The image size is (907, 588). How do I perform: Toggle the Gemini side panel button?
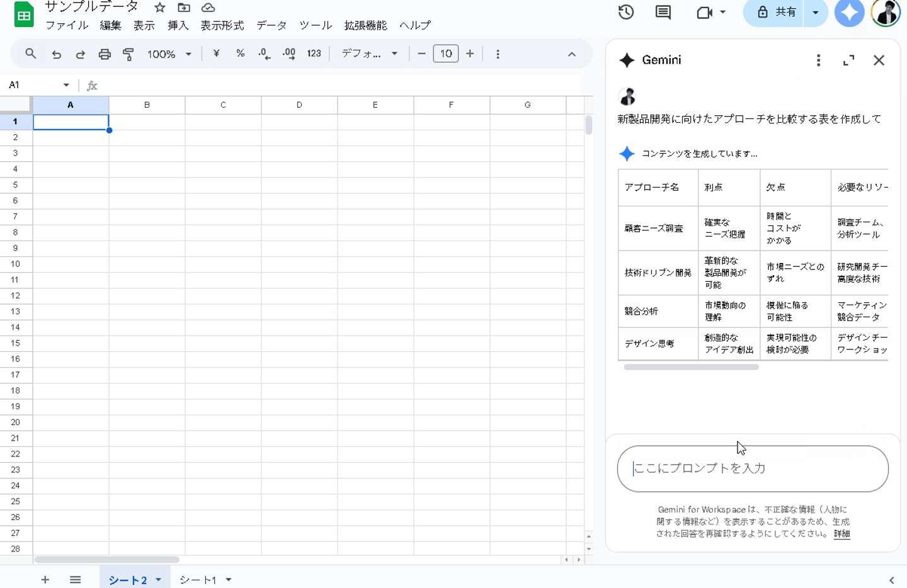point(849,13)
